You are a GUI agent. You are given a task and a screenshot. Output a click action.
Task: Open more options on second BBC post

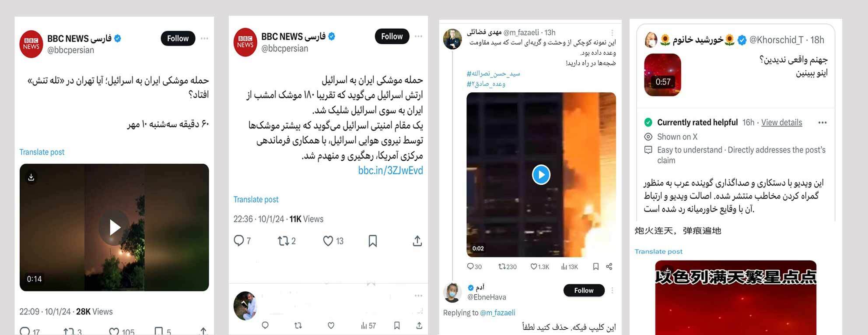[419, 36]
